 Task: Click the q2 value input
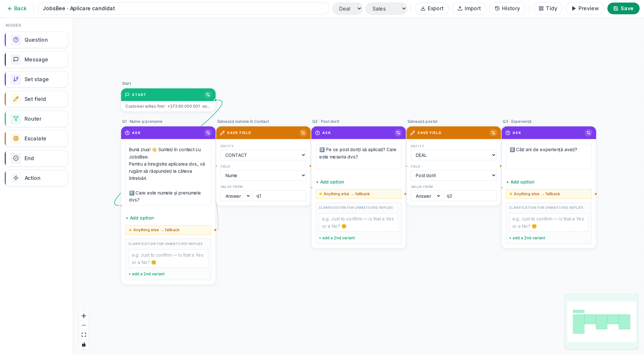(470, 196)
